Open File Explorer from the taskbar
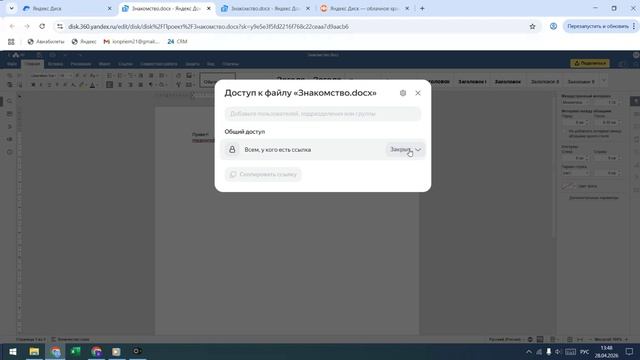 pyautogui.click(x=34, y=351)
